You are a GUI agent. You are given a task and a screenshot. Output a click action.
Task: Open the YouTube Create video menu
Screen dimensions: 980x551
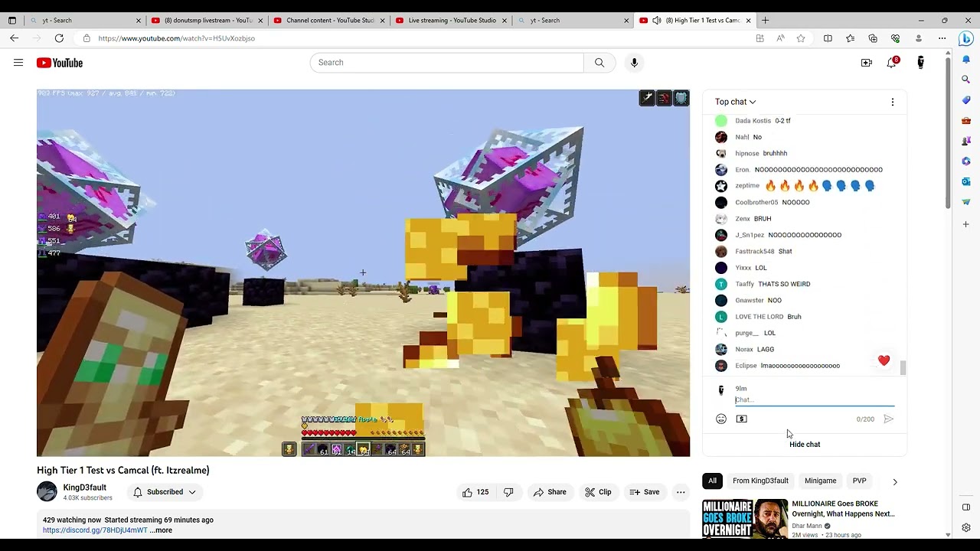[x=867, y=63]
